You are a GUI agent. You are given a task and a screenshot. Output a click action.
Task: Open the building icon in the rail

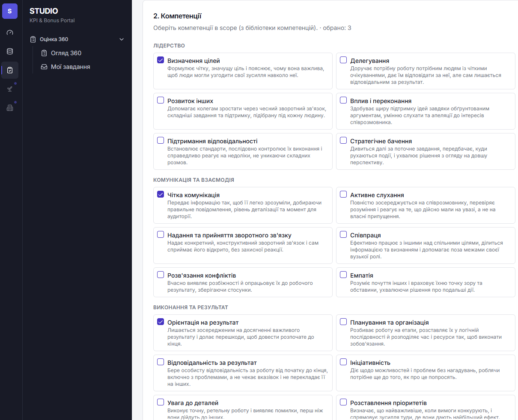tap(10, 108)
